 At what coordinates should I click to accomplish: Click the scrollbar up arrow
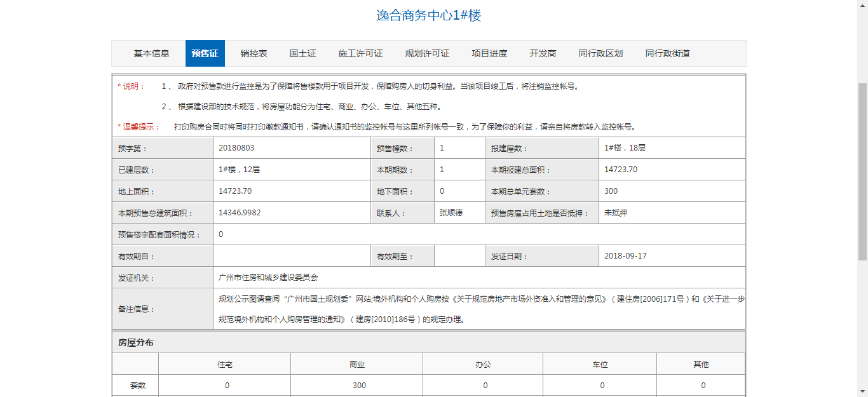[x=862, y=5]
